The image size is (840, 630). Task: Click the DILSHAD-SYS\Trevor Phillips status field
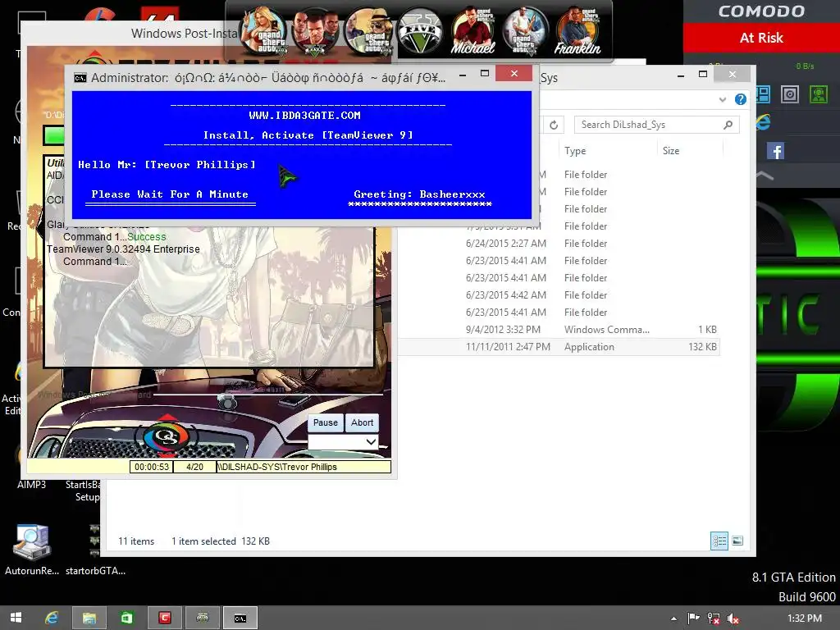(x=304, y=467)
